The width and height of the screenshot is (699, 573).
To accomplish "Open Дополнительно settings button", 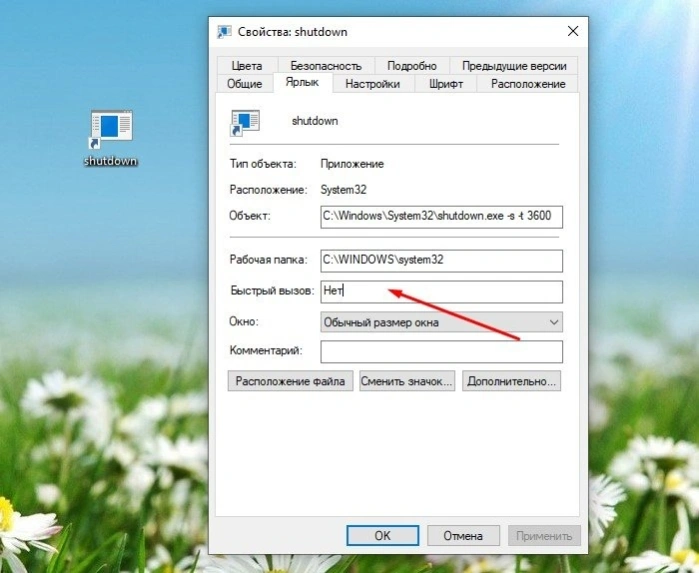I will click(x=511, y=381).
